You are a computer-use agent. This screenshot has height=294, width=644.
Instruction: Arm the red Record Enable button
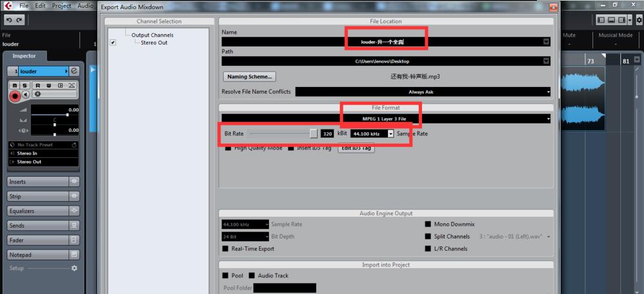pos(15,96)
